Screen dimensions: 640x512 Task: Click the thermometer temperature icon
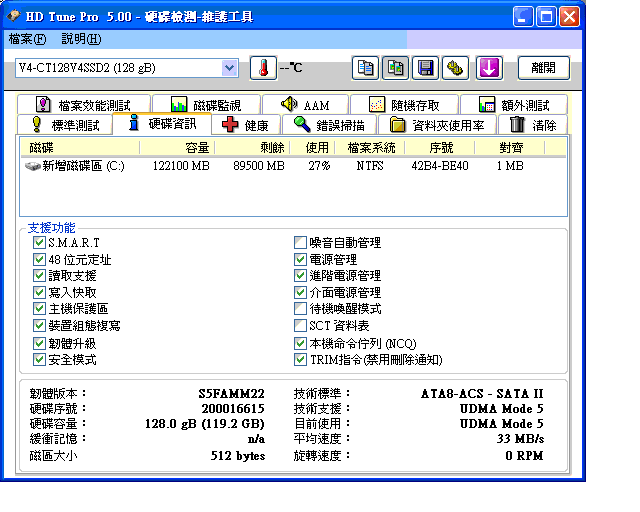(x=263, y=68)
